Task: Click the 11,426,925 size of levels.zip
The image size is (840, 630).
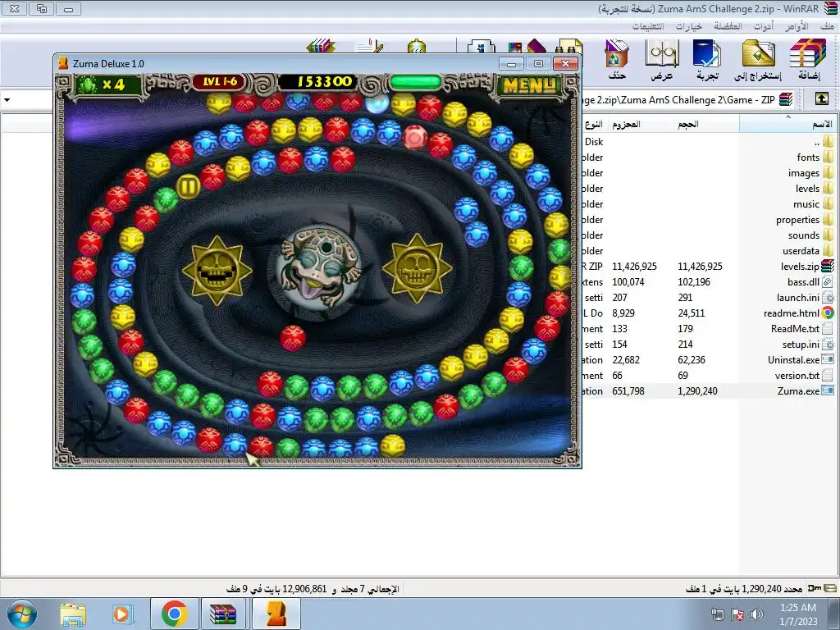Action: point(700,267)
